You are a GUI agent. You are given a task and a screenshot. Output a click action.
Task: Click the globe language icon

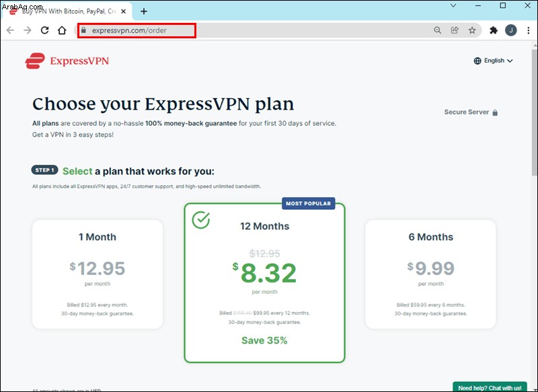(x=477, y=61)
